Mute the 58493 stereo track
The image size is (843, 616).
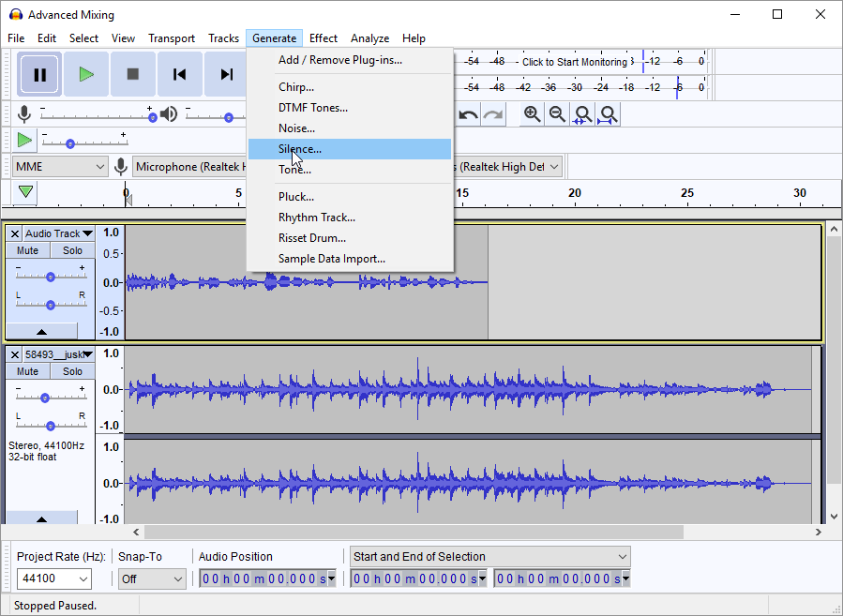28,371
